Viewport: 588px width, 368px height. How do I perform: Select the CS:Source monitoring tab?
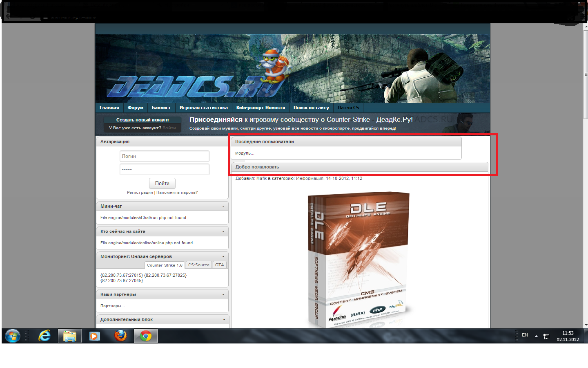tap(199, 265)
